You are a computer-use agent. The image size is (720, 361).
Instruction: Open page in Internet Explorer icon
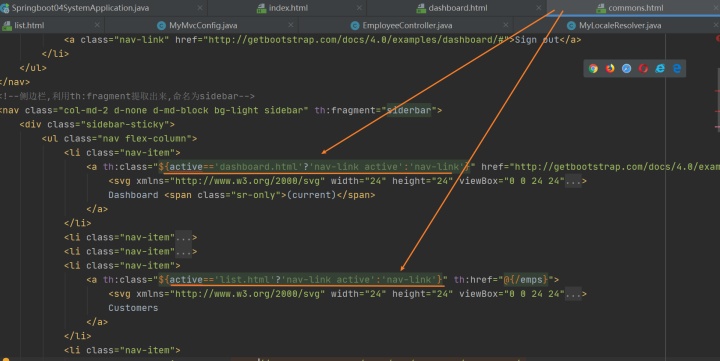[x=660, y=68]
